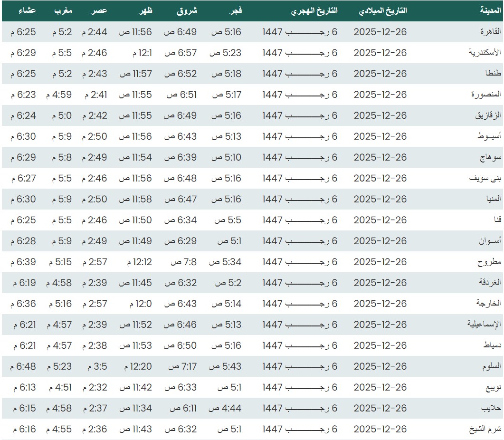504x440 pixels.
Task: Click the Maghrib time 5:16 م for الخارجة
Action: coord(60,304)
